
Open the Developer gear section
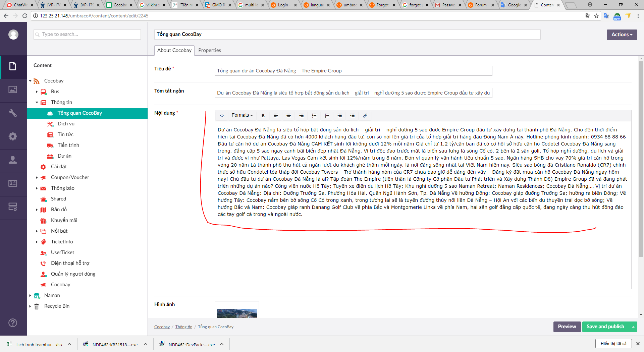13,136
